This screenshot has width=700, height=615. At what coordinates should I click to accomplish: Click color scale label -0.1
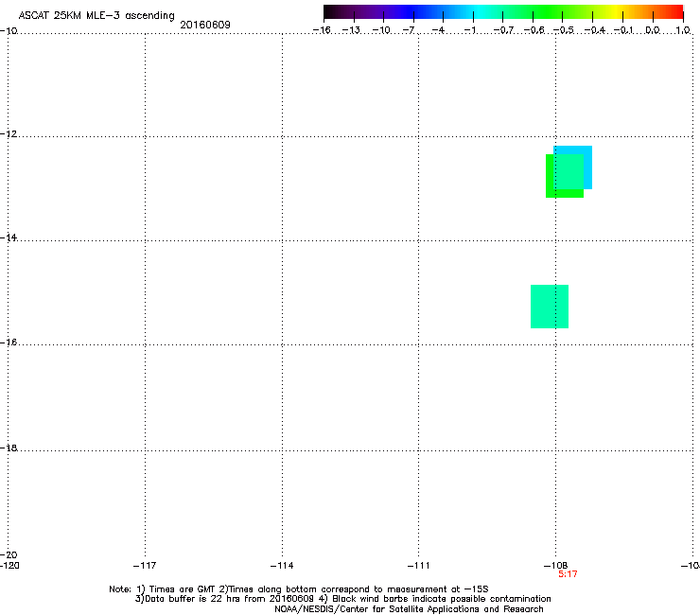coord(623,30)
